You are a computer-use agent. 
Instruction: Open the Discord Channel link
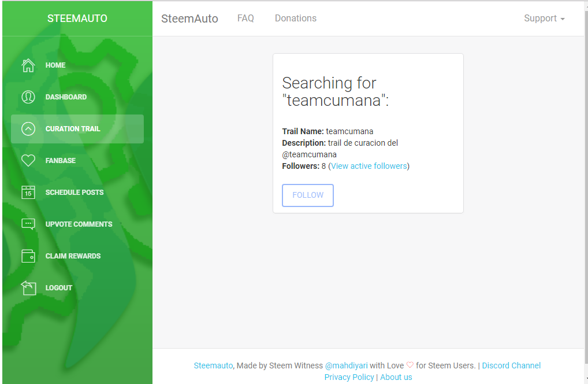511,365
